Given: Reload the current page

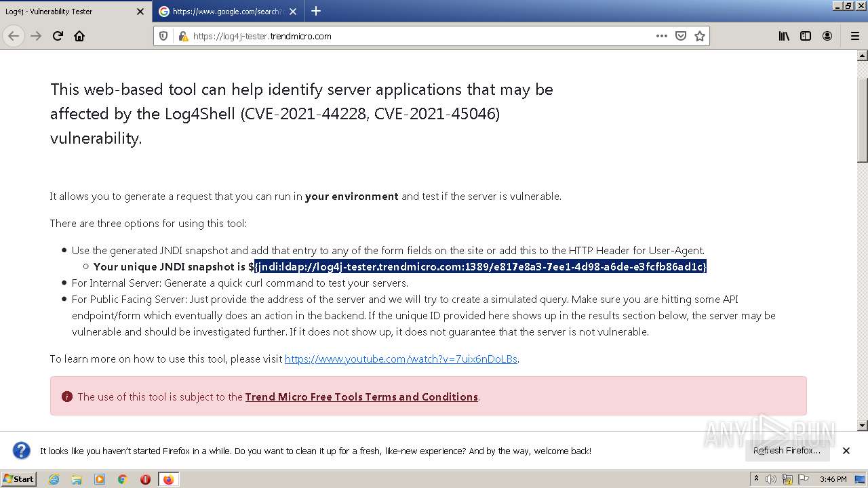Looking at the screenshot, I should click(58, 36).
